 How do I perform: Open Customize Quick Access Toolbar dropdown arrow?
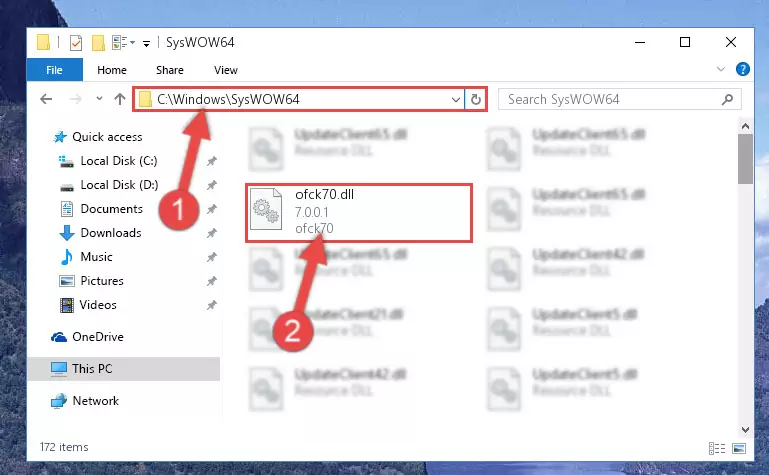click(x=146, y=44)
